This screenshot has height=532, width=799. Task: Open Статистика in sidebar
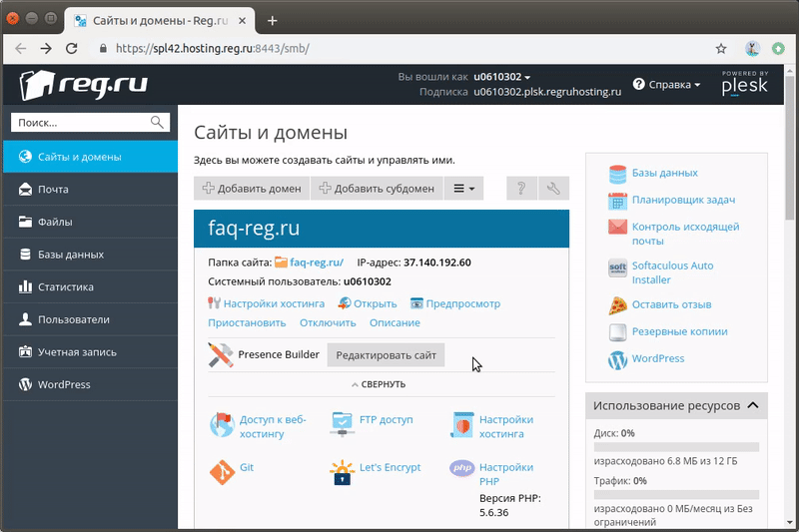91,287
